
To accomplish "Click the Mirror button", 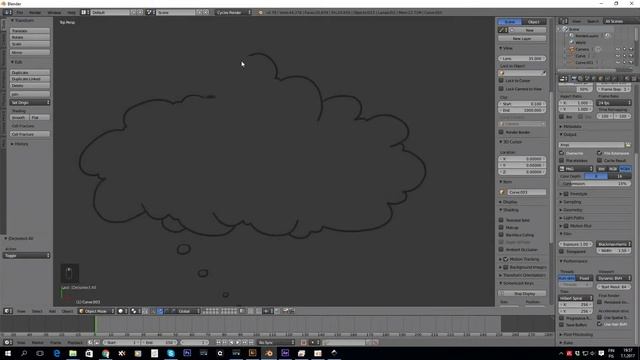I will [30, 52].
